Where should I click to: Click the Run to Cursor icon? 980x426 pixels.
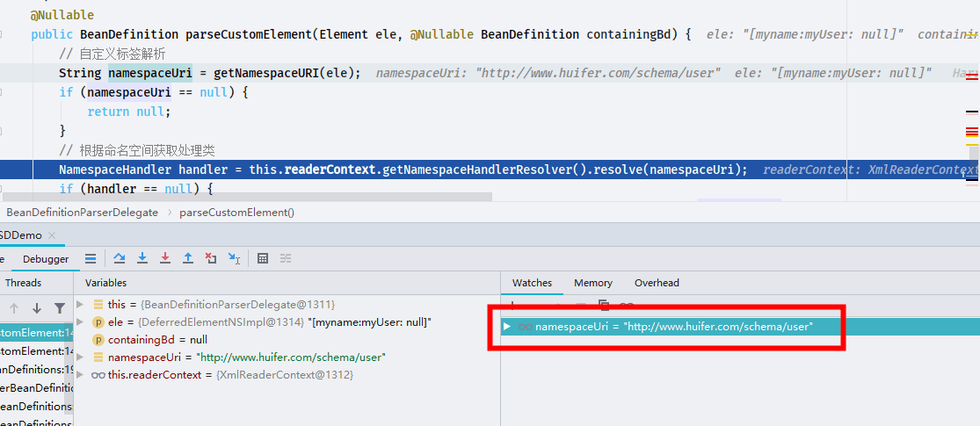pos(234,258)
